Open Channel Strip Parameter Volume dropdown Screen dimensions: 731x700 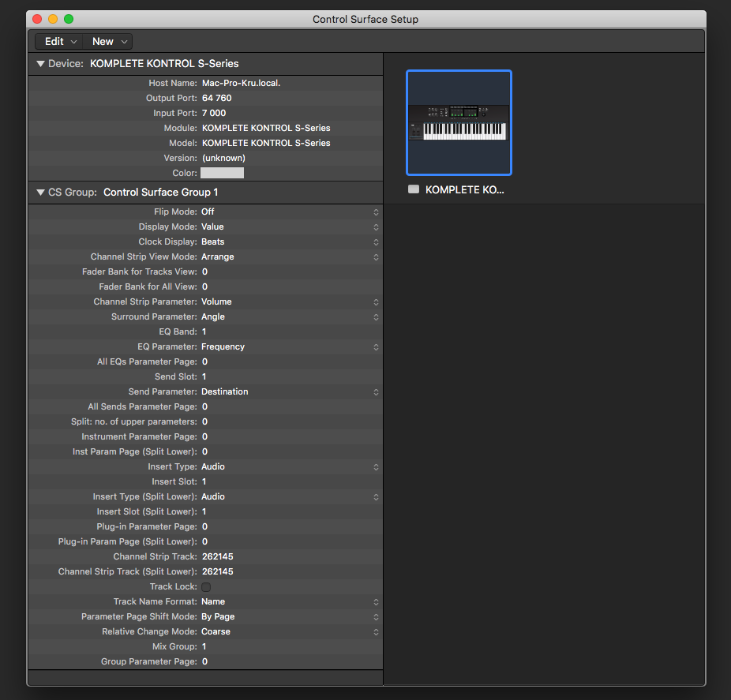pos(289,301)
